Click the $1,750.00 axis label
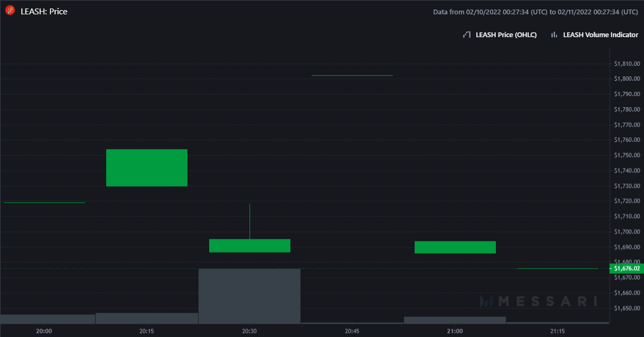The width and height of the screenshot is (644, 337). click(x=626, y=155)
